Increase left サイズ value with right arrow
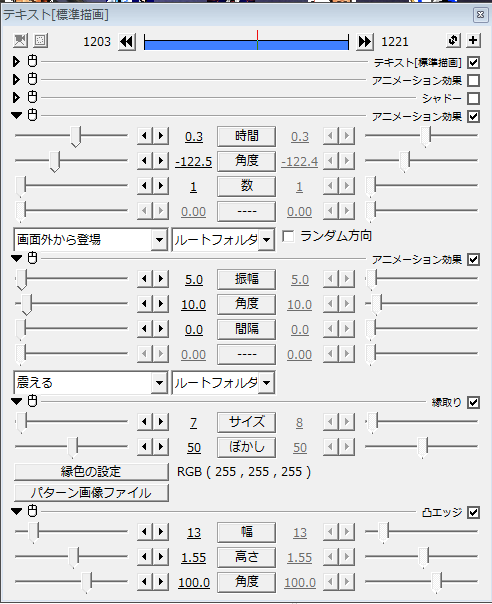Image resolution: width=492 pixels, height=604 pixels. tap(161, 422)
